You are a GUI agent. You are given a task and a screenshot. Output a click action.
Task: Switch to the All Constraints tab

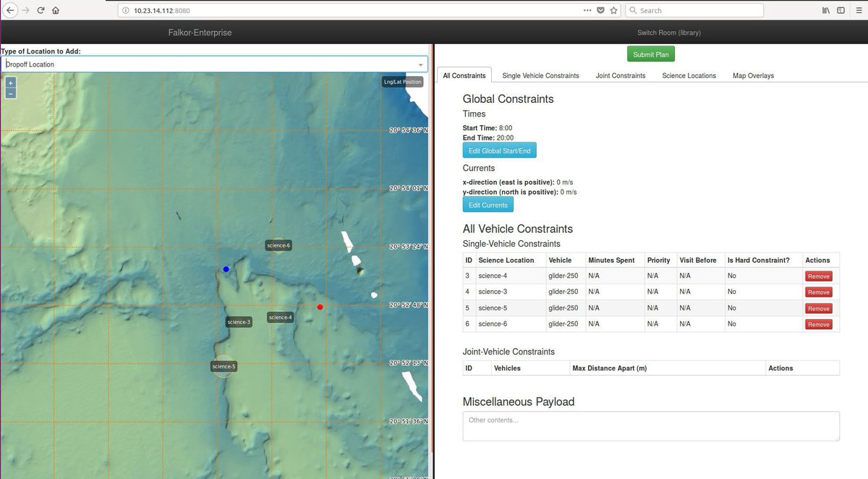[x=464, y=75]
